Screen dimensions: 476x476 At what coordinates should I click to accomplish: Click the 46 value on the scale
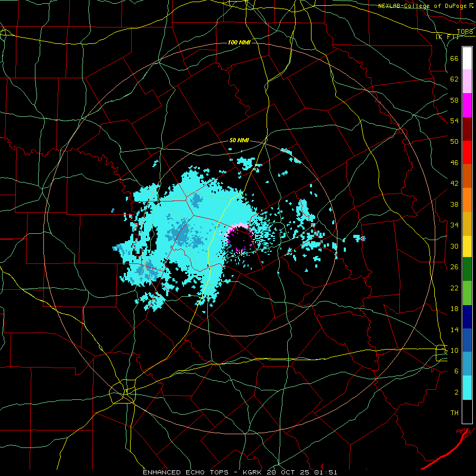454,163
